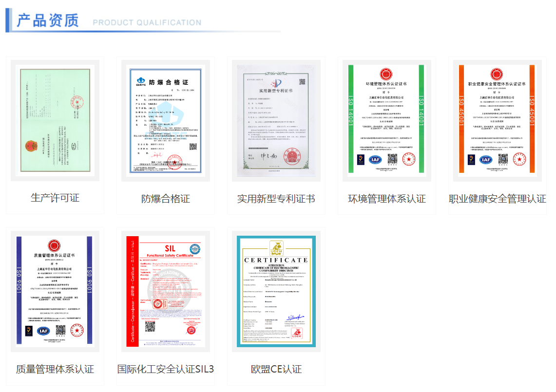Screen dimensions: 556x392
Task: Open the ISO 45001 occupational health certificate
Action: 498,120
